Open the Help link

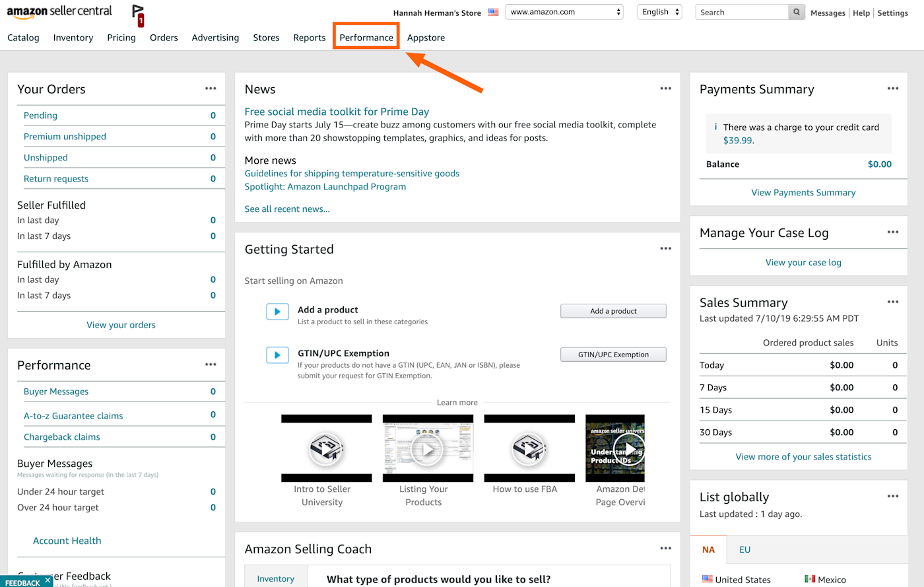[861, 13]
